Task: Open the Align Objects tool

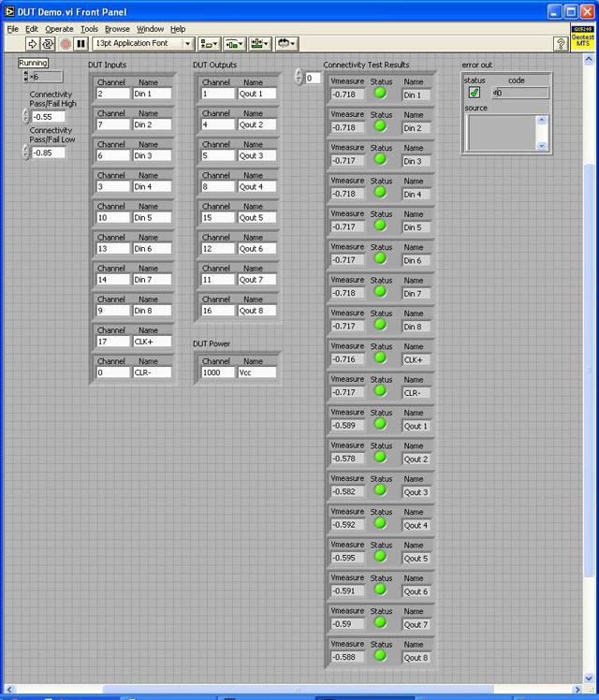Action: pyautogui.click(x=208, y=44)
